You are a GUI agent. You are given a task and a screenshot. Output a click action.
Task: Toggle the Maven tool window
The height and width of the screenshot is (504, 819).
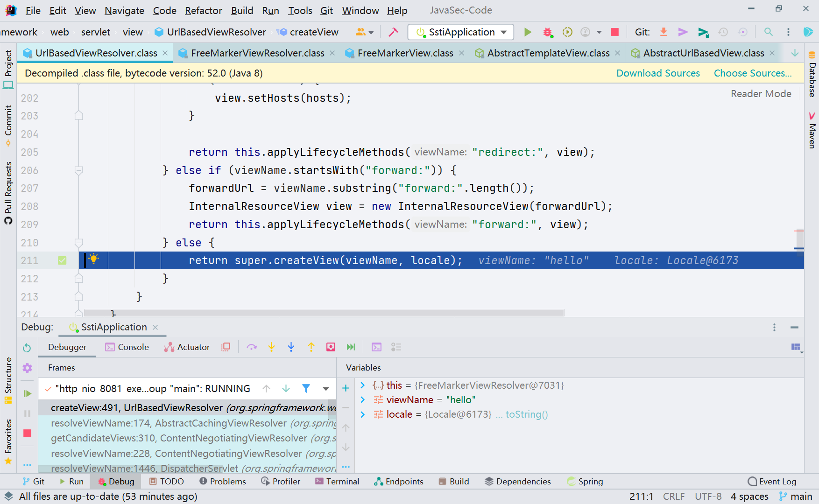812,130
